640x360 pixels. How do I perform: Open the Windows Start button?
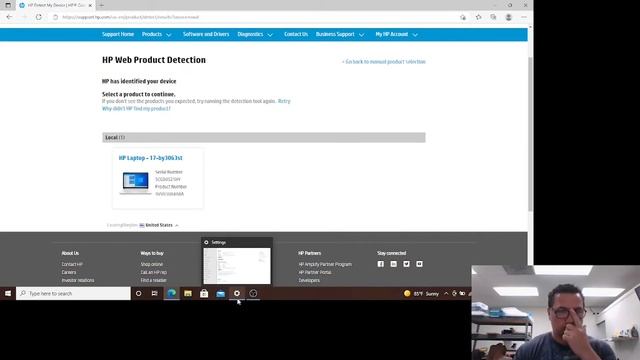pos(8,293)
